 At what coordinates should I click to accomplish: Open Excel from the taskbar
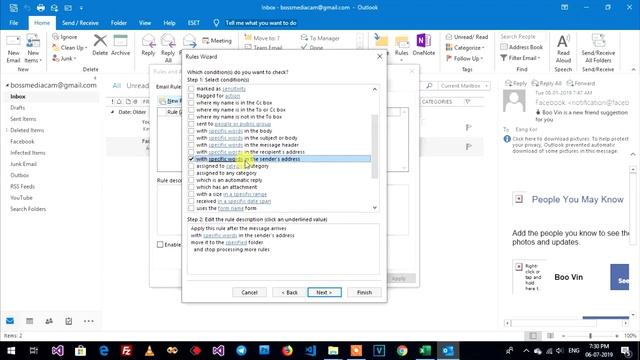click(x=425, y=351)
